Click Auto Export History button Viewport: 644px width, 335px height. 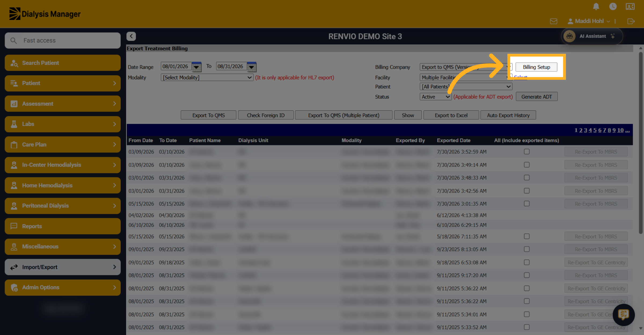[508, 115]
